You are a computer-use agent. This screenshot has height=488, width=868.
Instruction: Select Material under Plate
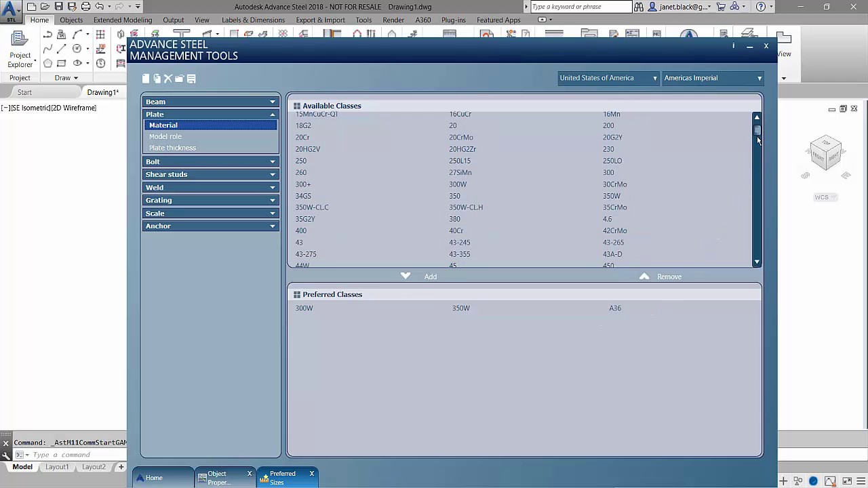(x=210, y=125)
